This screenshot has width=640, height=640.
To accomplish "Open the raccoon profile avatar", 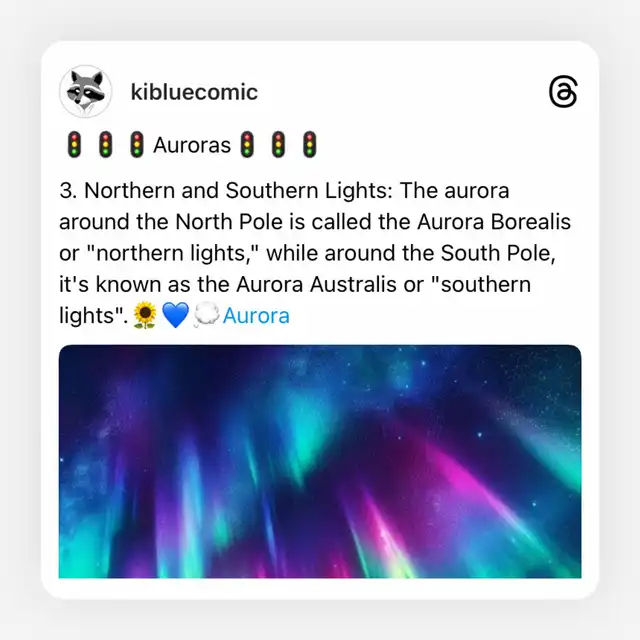I will pos(85,91).
